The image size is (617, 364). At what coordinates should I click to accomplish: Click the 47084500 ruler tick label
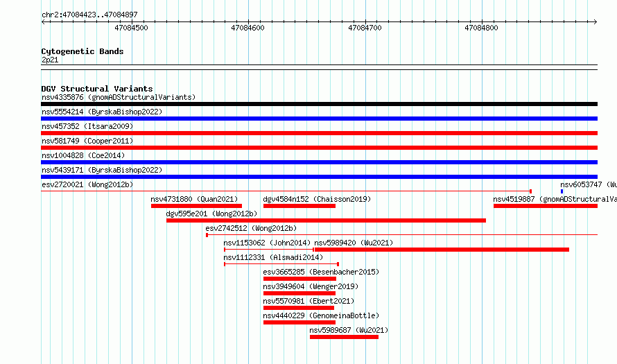point(132,28)
